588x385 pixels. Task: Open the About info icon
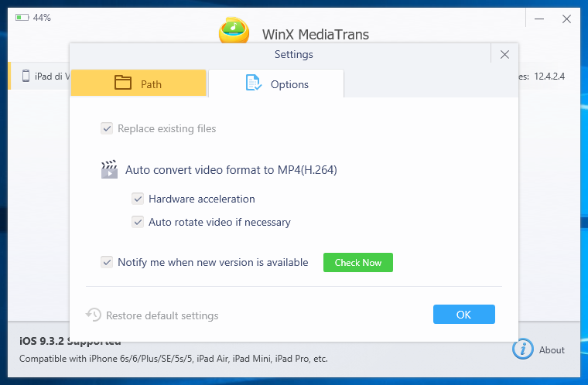tap(523, 349)
